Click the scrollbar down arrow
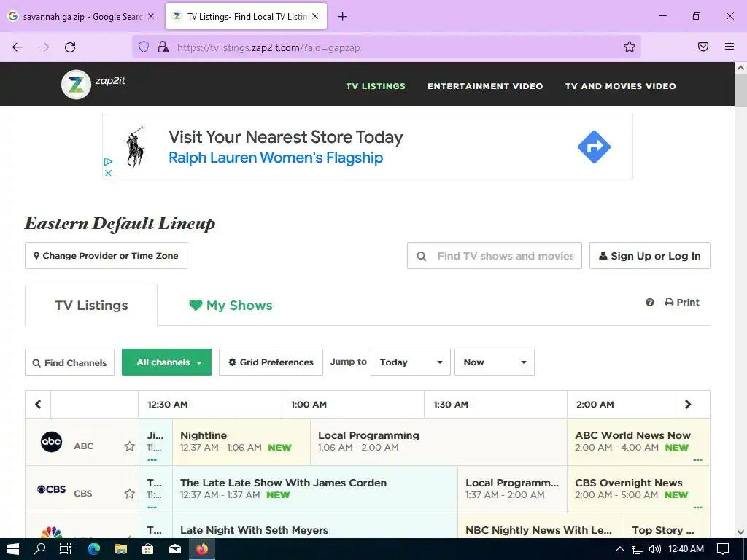The height and width of the screenshot is (560, 747). [741, 532]
